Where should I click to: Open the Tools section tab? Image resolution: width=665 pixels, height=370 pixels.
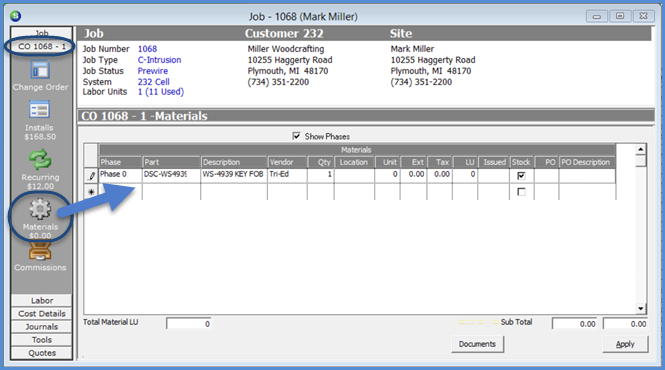click(x=42, y=340)
